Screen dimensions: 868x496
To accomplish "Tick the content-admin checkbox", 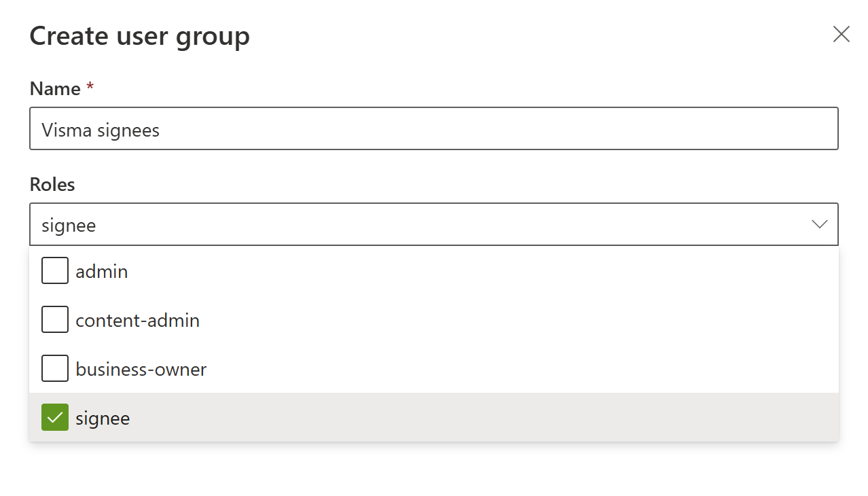I will pos(55,320).
